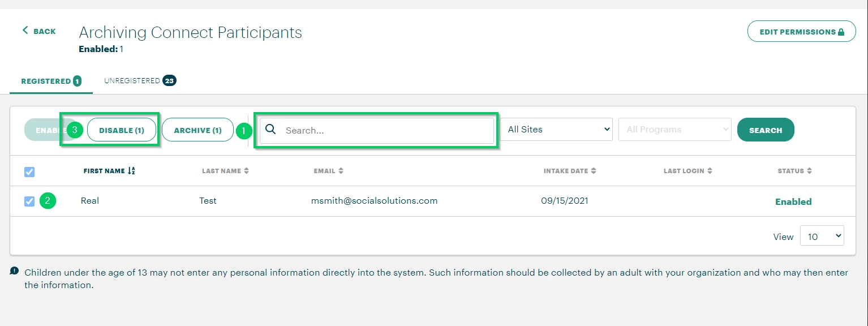Click the Registered 1 count badge

(77, 81)
